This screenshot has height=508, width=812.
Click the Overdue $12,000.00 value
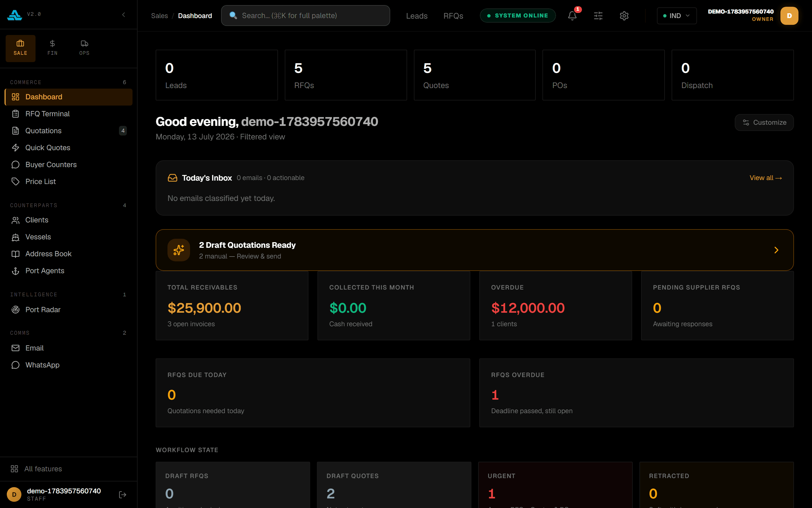[x=528, y=308]
